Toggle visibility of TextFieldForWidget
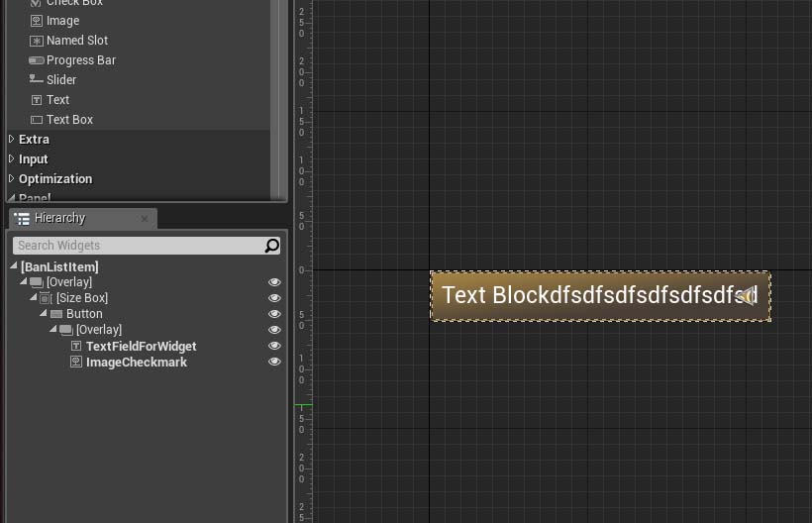 click(x=274, y=346)
